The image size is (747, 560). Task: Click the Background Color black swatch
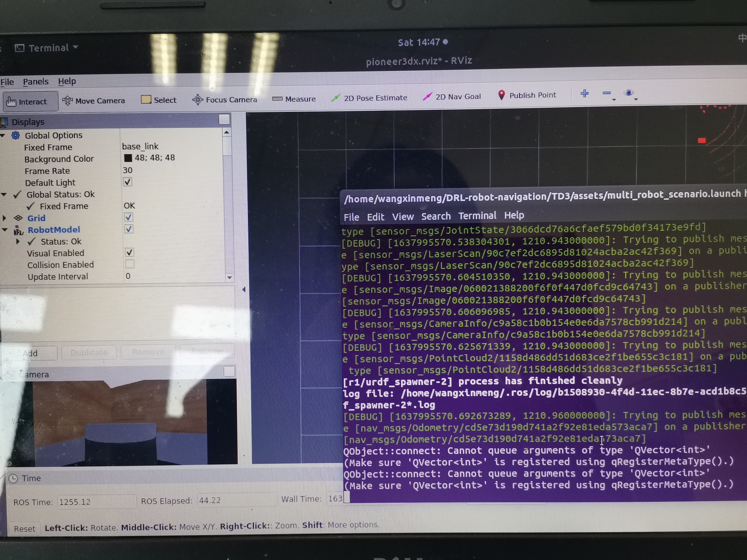click(x=128, y=158)
